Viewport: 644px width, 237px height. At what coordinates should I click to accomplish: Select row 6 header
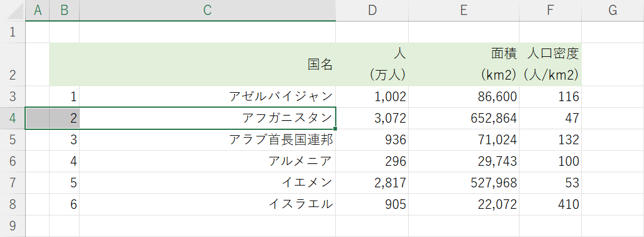[x=13, y=161]
